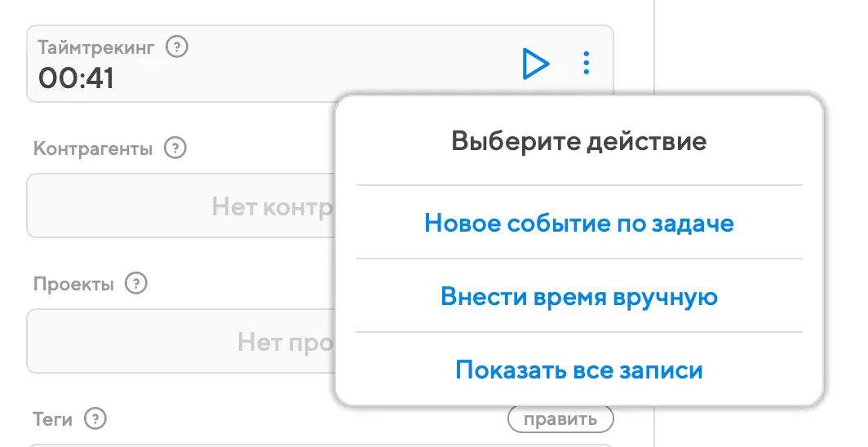Click the help icon beside Контрагенты

[x=175, y=148]
